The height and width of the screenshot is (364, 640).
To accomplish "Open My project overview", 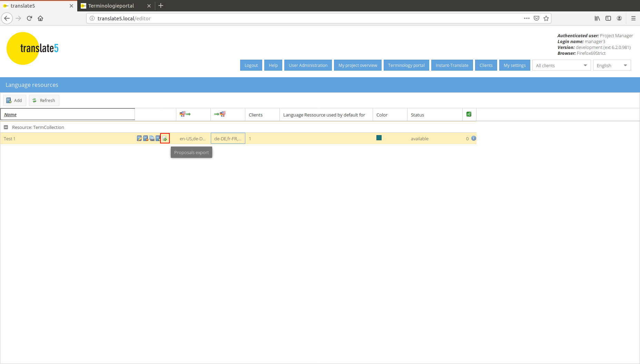I will tap(358, 65).
